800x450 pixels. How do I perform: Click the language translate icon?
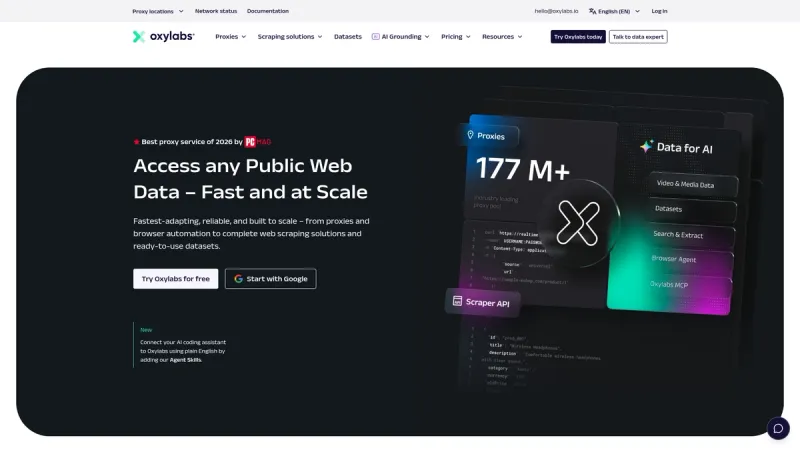[x=592, y=11]
